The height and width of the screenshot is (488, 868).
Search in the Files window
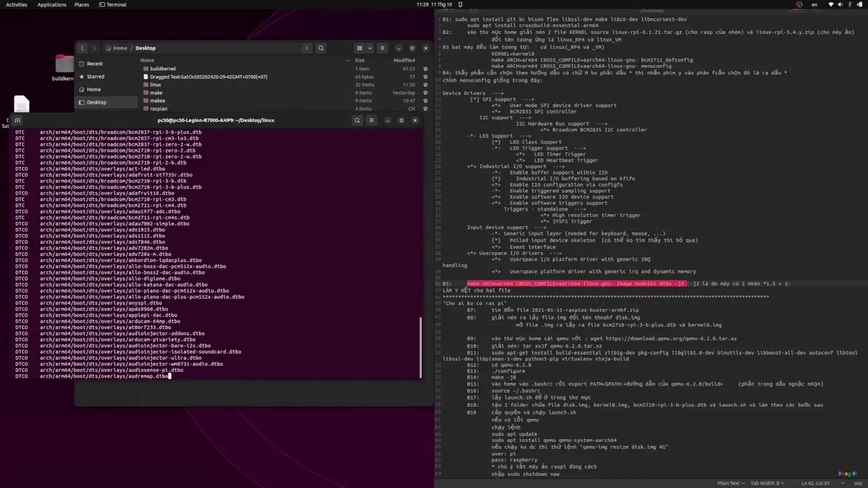click(x=321, y=48)
